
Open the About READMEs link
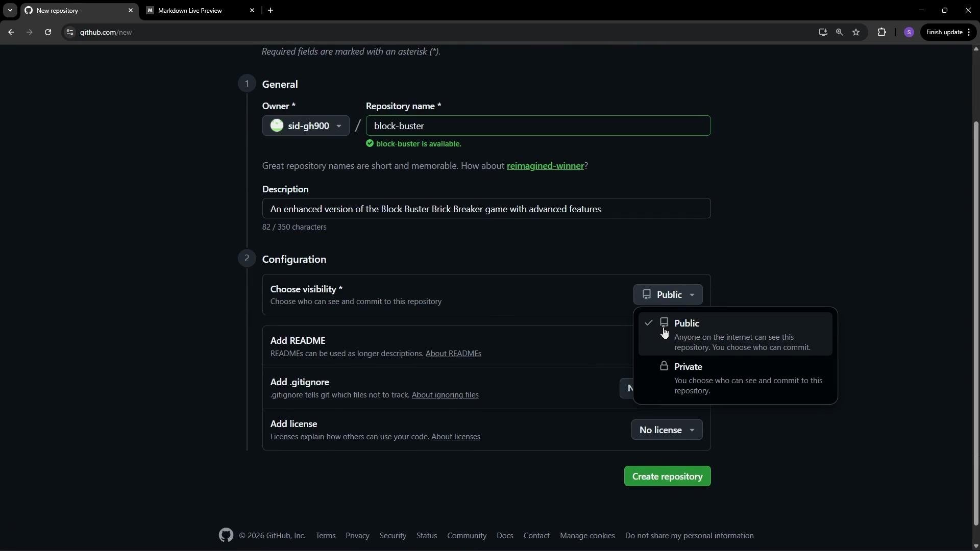453,354
